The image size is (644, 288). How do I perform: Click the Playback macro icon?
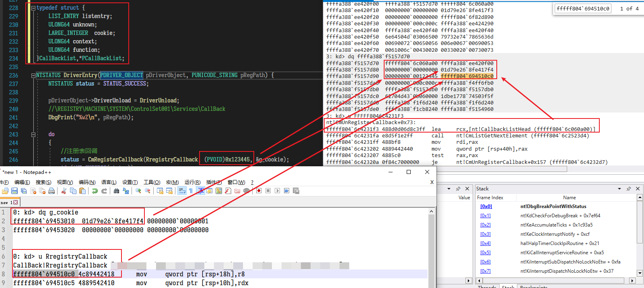pos(277,191)
